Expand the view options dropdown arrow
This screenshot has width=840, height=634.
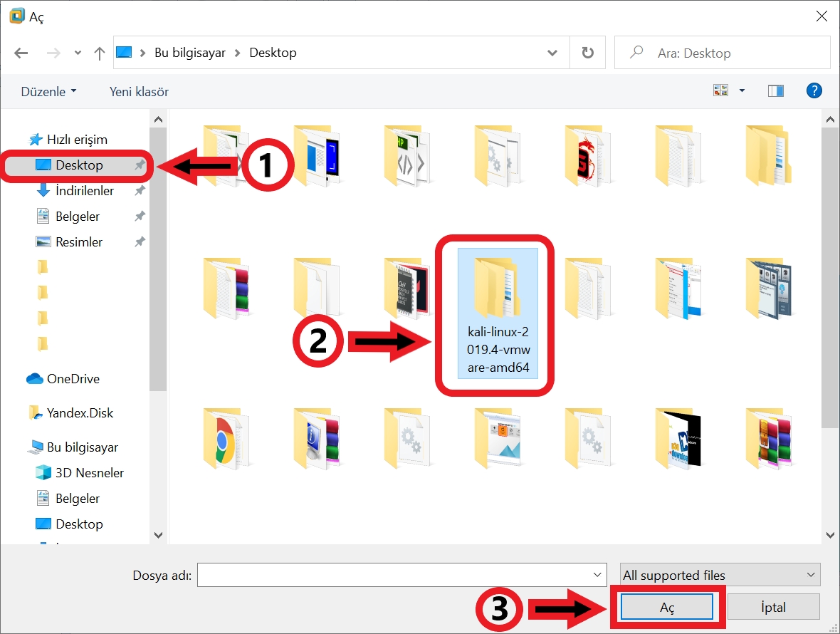pos(742,90)
